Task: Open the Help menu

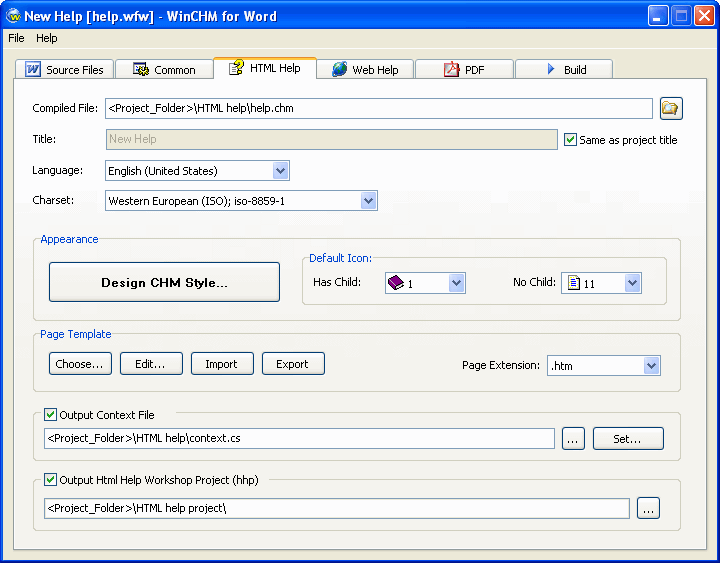Action: pos(47,38)
